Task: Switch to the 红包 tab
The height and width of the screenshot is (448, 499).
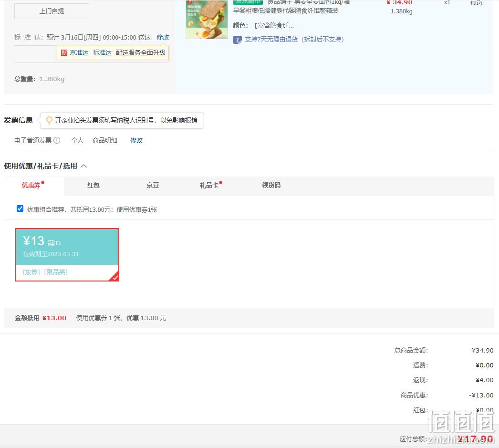Action: pyautogui.click(x=93, y=186)
